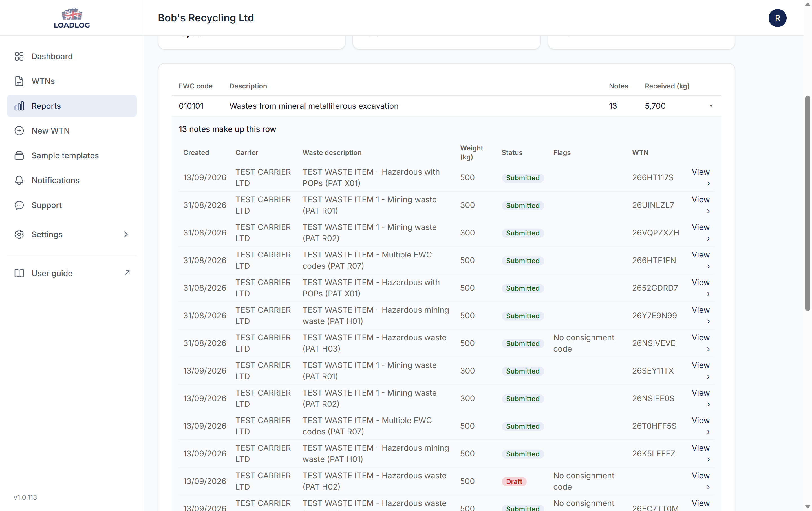View note 26K5LEEFZ

tap(701, 454)
